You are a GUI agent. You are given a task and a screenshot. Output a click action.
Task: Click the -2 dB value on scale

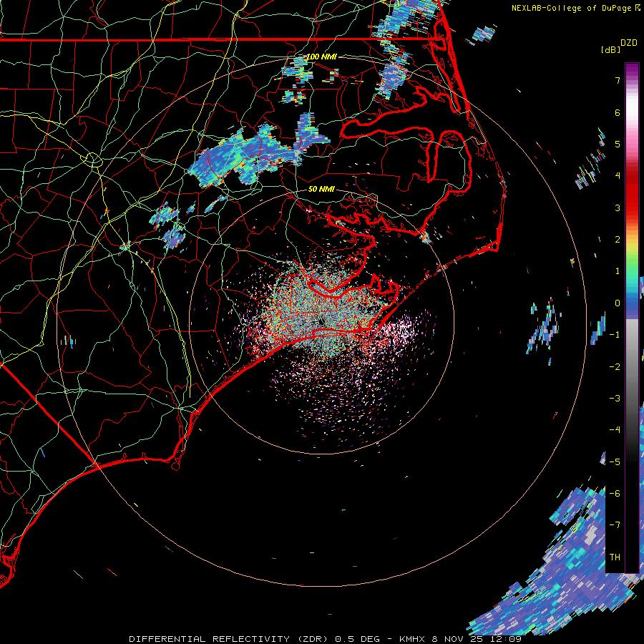pos(615,367)
